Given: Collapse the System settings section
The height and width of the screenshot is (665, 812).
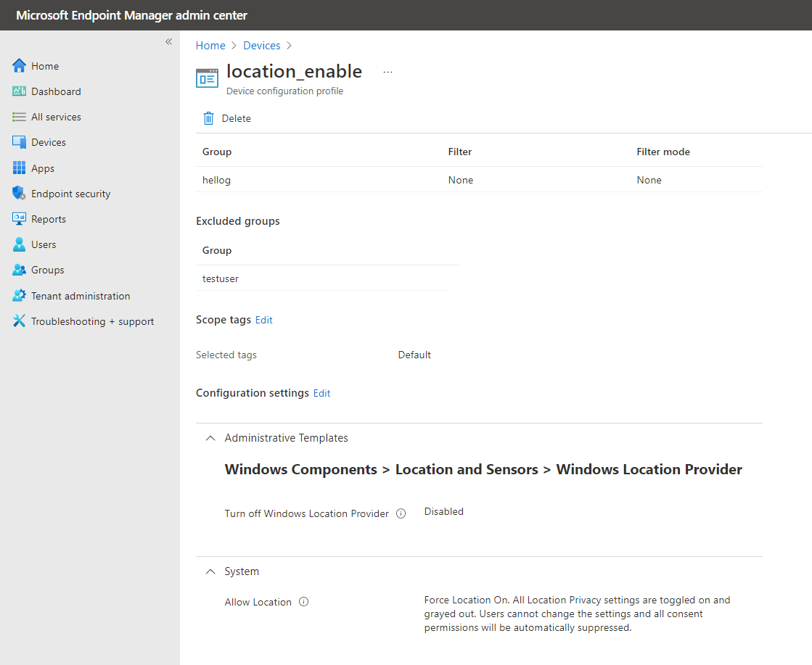Looking at the screenshot, I should point(210,571).
